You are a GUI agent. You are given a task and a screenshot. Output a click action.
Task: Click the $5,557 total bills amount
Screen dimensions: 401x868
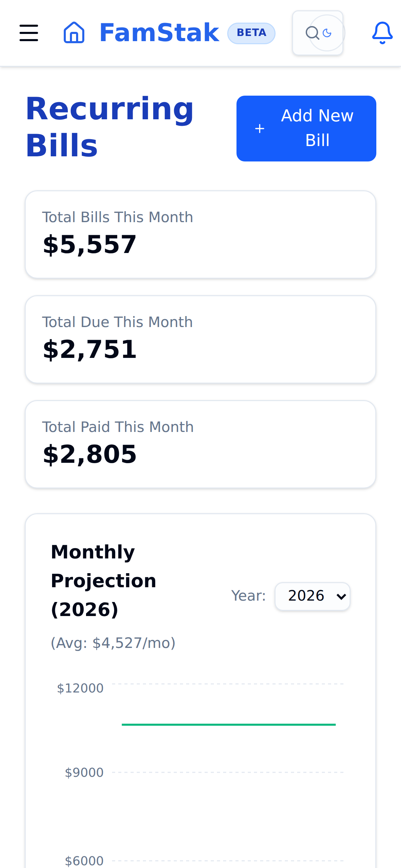(90, 245)
